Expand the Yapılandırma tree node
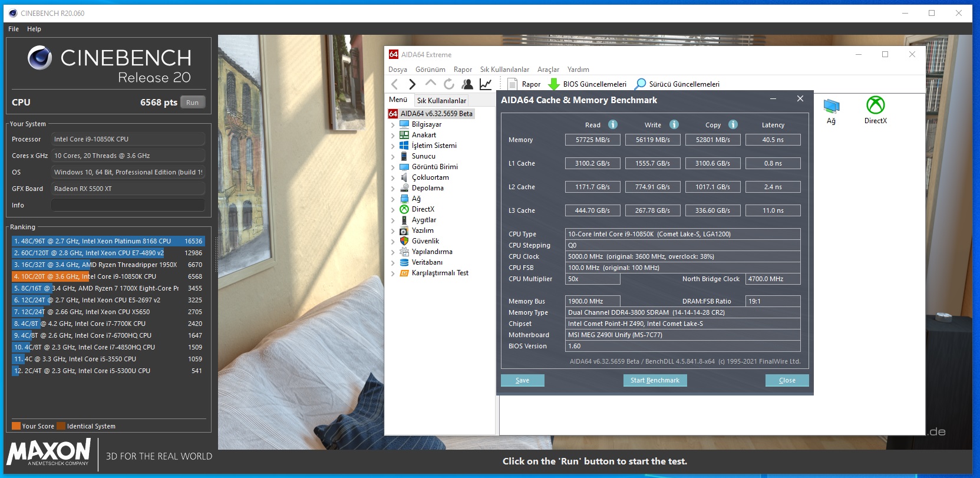This screenshot has height=478, width=980. click(x=393, y=252)
